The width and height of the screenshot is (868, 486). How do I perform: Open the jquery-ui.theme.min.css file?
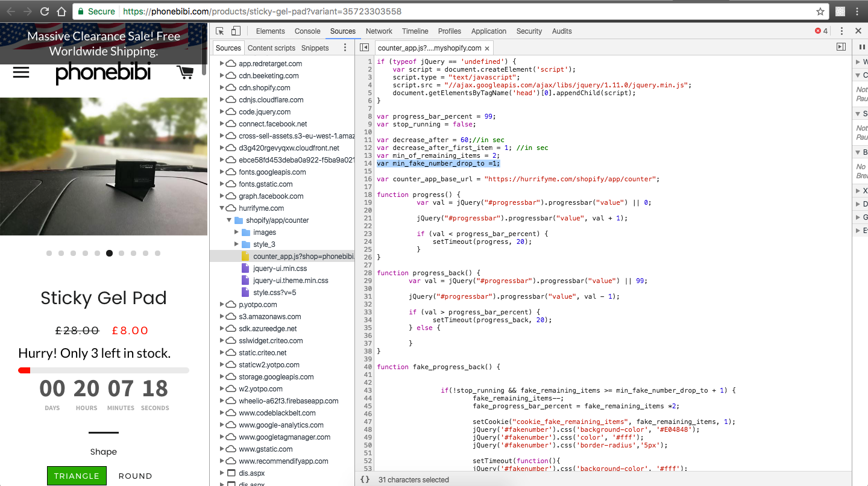click(x=289, y=281)
